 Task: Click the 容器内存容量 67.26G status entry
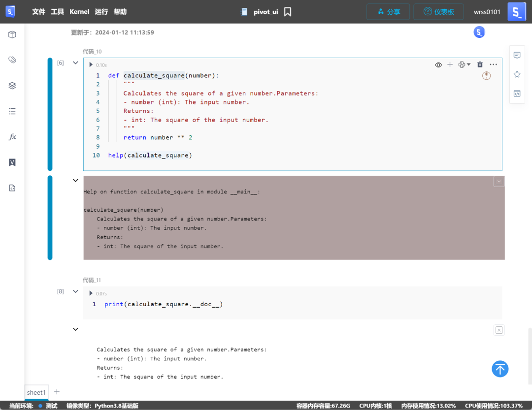[x=323, y=406]
